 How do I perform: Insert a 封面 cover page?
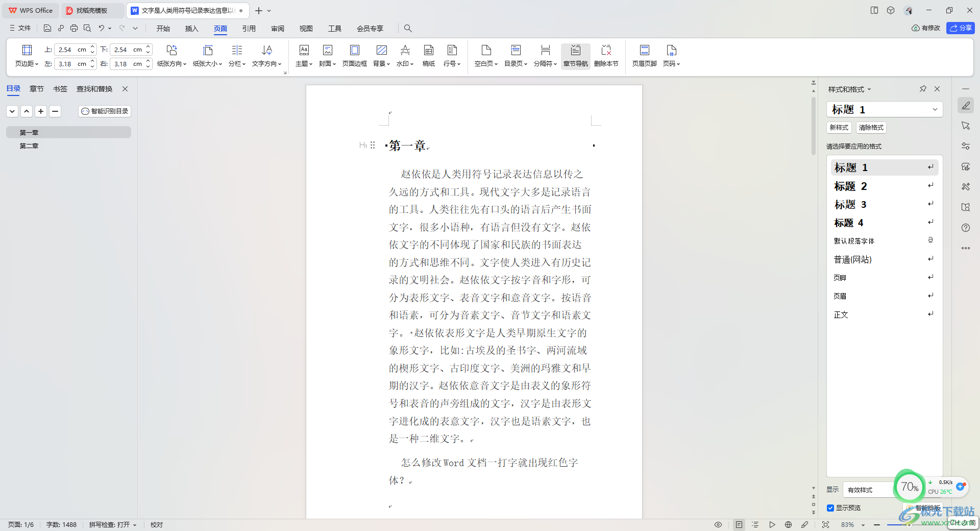(x=327, y=56)
